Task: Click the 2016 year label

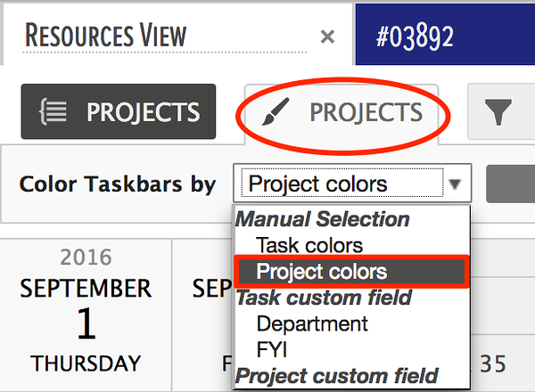Action: tap(86, 257)
